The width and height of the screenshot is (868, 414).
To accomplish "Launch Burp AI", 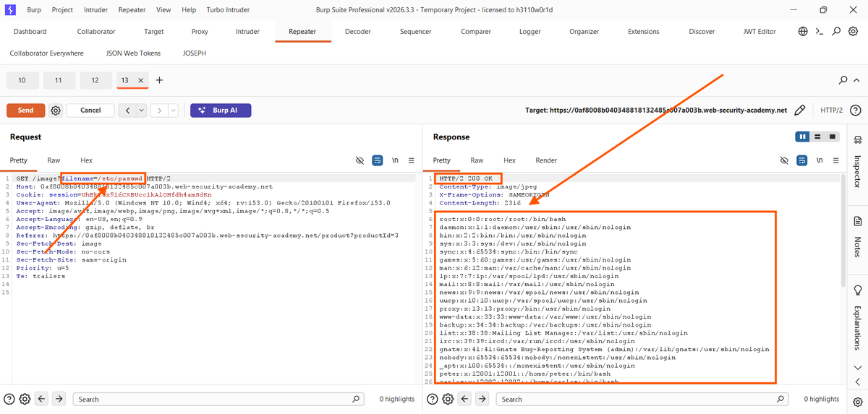I will coord(221,111).
